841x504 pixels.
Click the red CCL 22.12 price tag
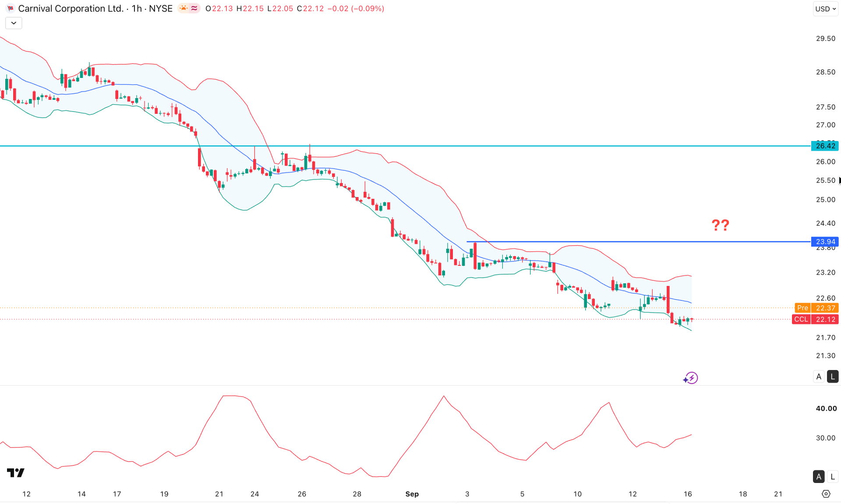(815, 319)
